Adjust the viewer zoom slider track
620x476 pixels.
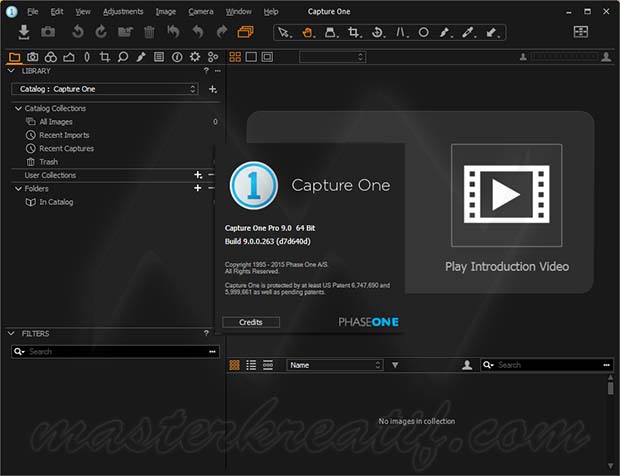[x=564, y=57]
